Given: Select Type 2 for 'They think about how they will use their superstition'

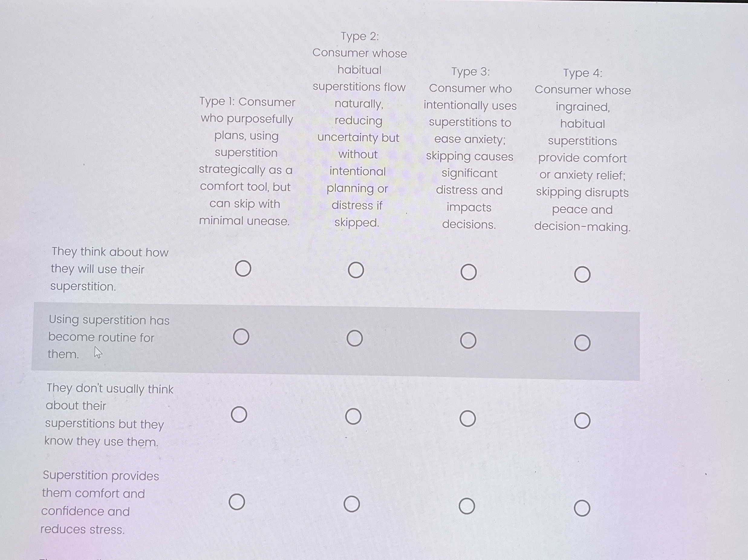Looking at the screenshot, I should (x=355, y=270).
